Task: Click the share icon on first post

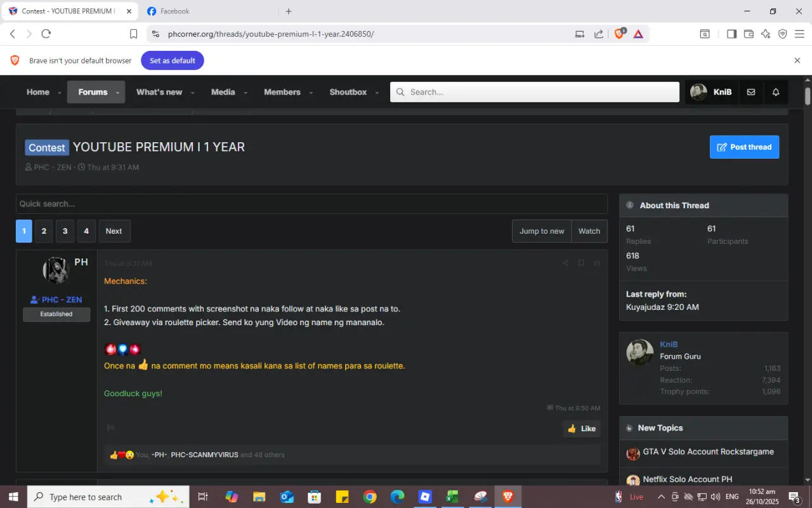Action: (566, 264)
